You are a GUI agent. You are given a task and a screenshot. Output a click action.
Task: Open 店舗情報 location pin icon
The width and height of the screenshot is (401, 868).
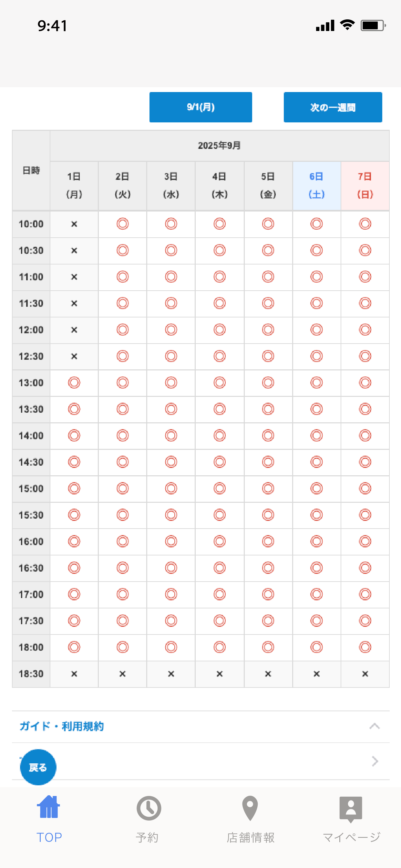click(x=250, y=808)
